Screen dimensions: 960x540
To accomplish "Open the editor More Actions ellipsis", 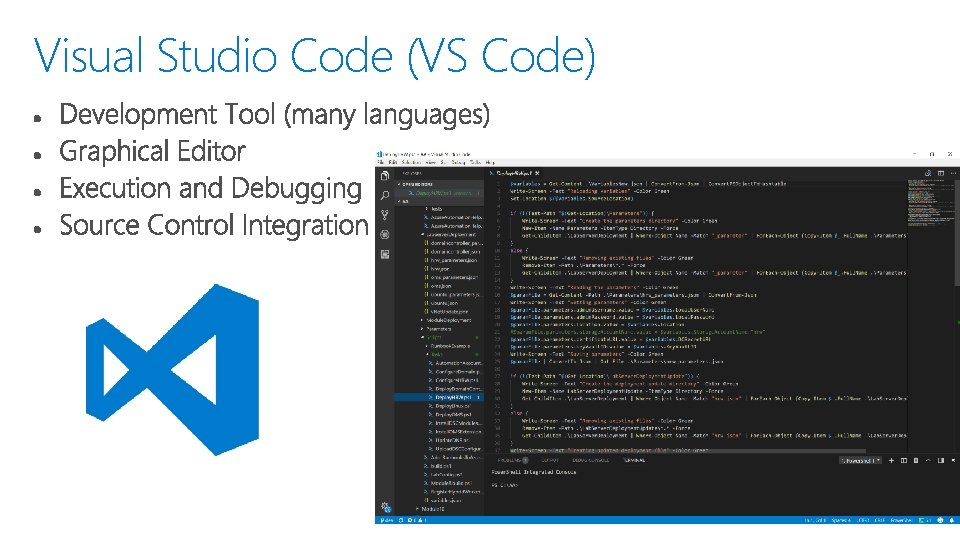I will click(953, 173).
